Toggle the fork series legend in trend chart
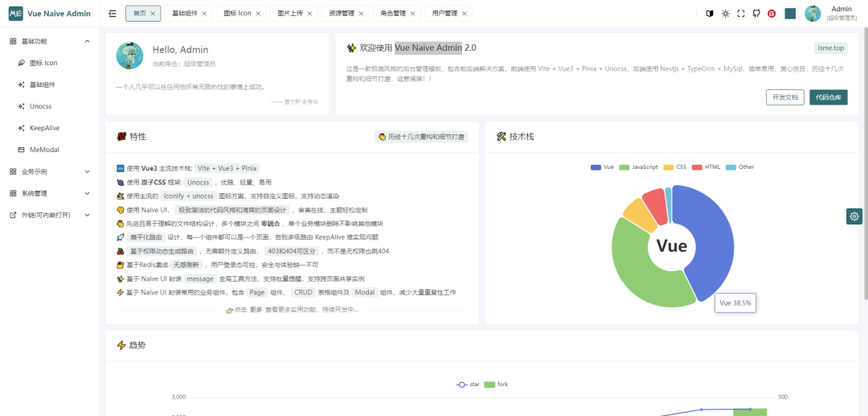868x416 pixels. [496, 385]
